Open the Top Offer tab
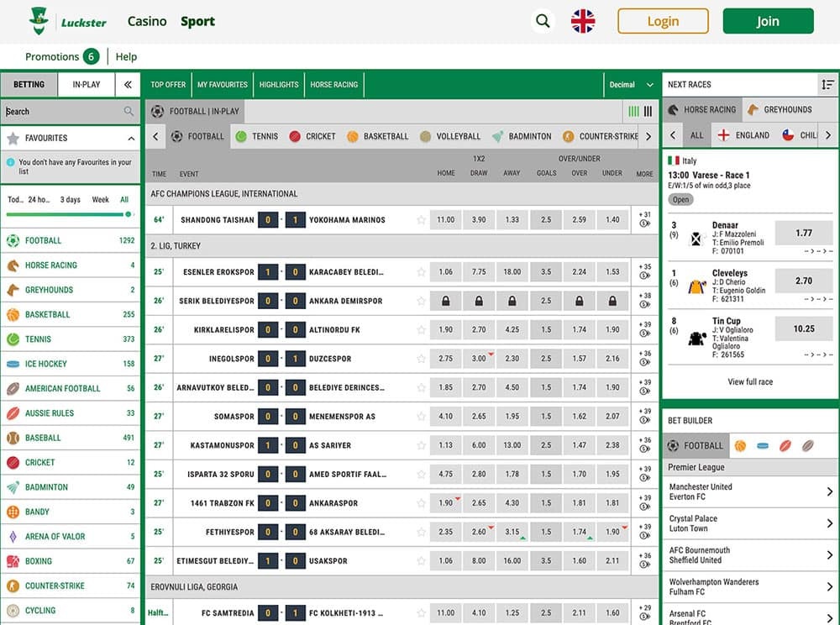The image size is (840, 625). (168, 85)
